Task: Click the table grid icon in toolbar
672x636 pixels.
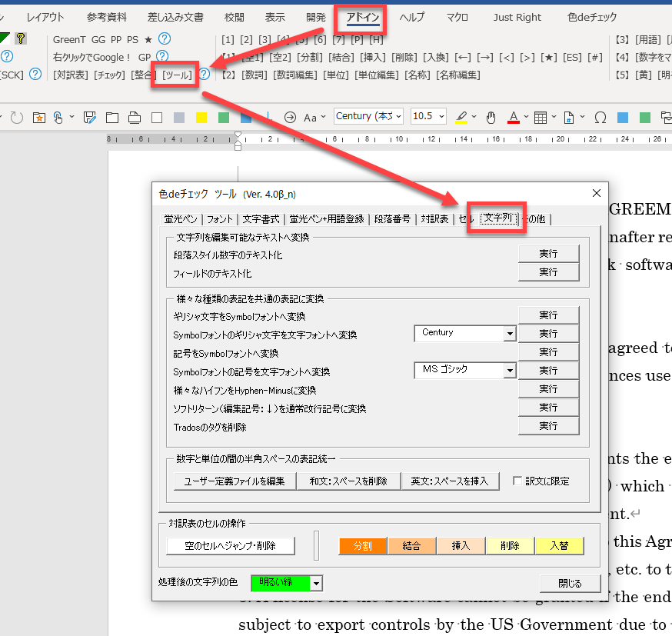Action: [x=541, y=117]
